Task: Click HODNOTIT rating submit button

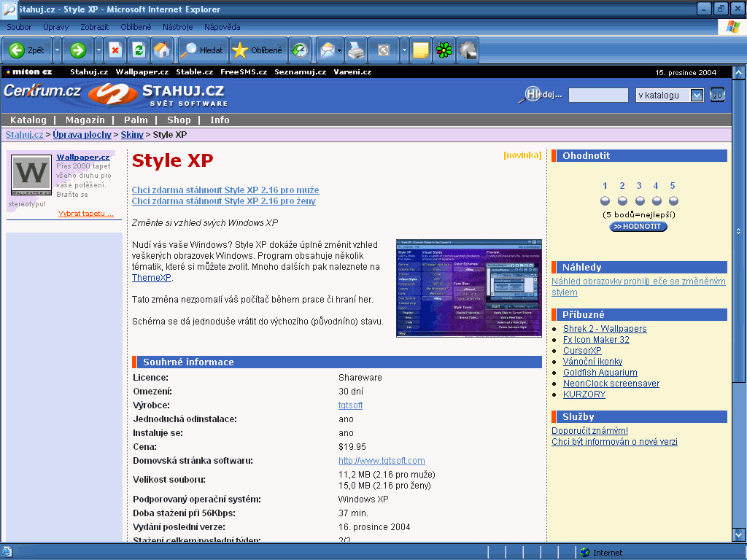Action: [x=638, y=227]
